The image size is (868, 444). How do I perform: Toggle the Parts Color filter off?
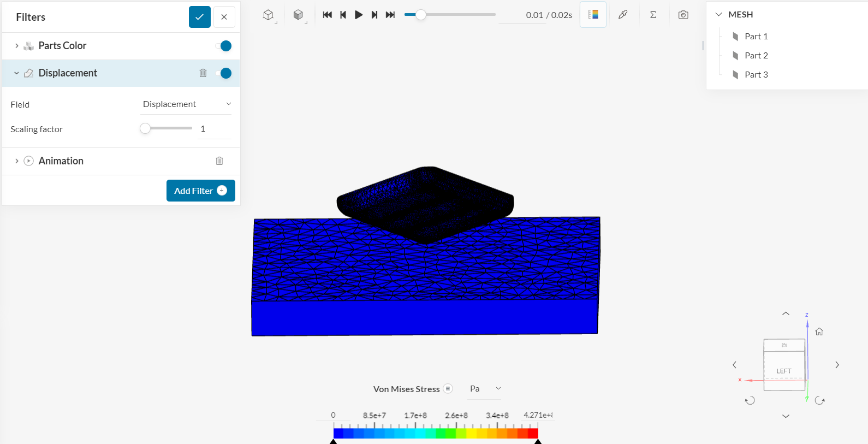(x=224, y=46)
